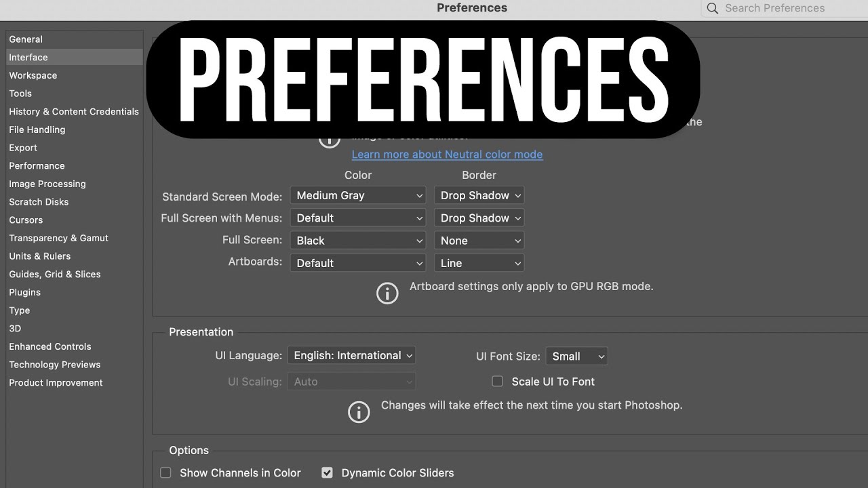Viewport: 868px width, 488px height.
Task: Click Learn more about Neutral color mode
Action: (447, 155)
